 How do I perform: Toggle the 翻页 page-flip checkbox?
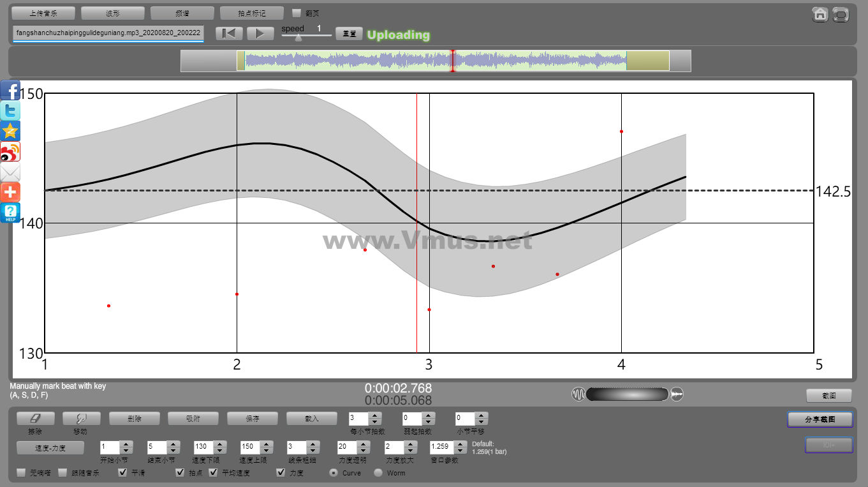click(x=297, y=13)
